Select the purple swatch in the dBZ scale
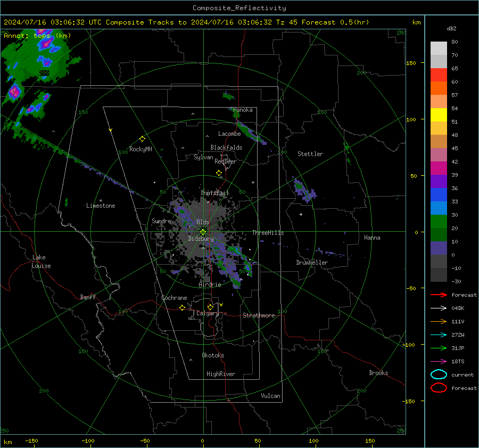 pos(439,181)
